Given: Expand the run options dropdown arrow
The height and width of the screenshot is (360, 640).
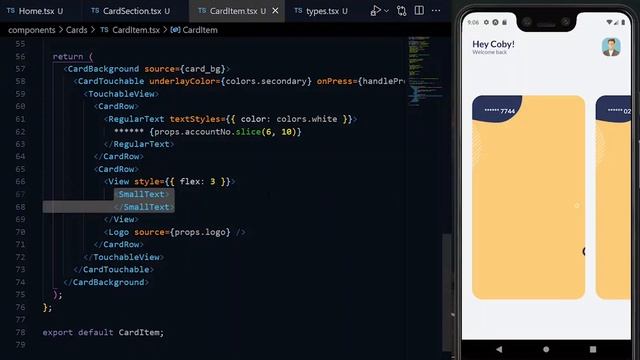Looking at the screenshot, I should tap(387, 11).
